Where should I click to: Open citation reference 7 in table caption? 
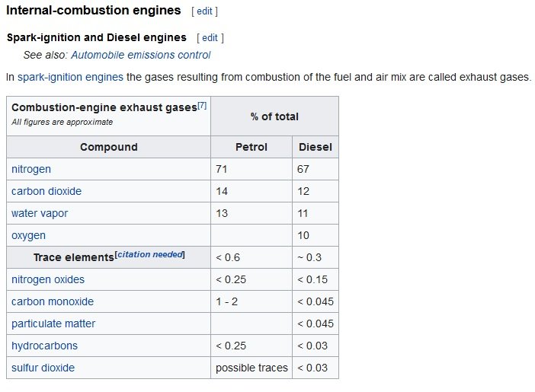pos(202,106)
